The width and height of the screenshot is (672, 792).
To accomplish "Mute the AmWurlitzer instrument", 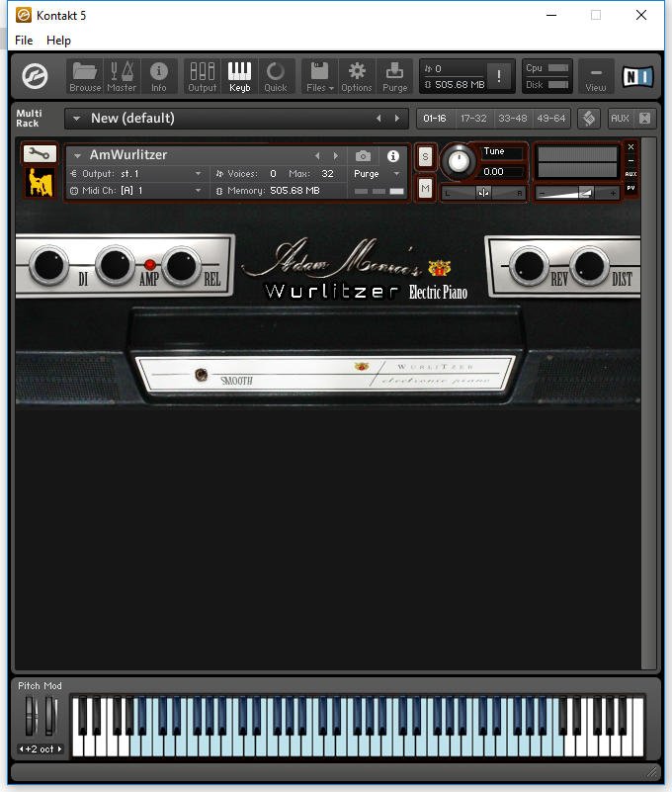I will (x=425, y=189).
